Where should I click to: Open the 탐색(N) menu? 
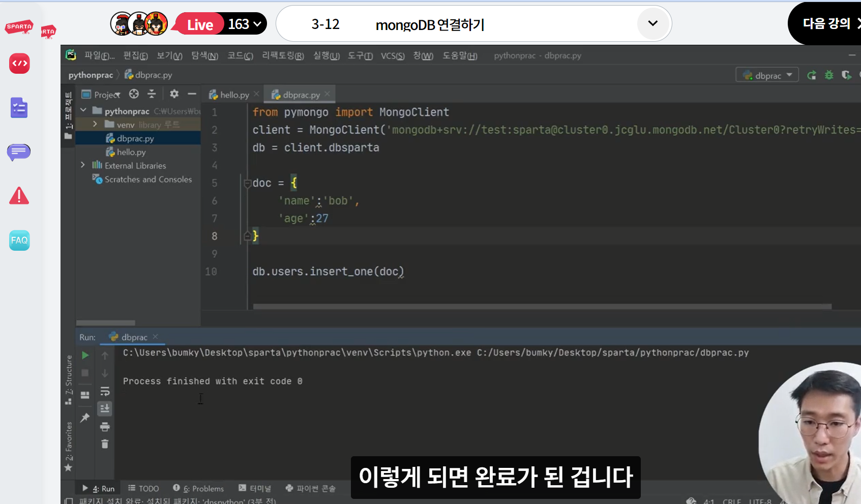[204, 55]
